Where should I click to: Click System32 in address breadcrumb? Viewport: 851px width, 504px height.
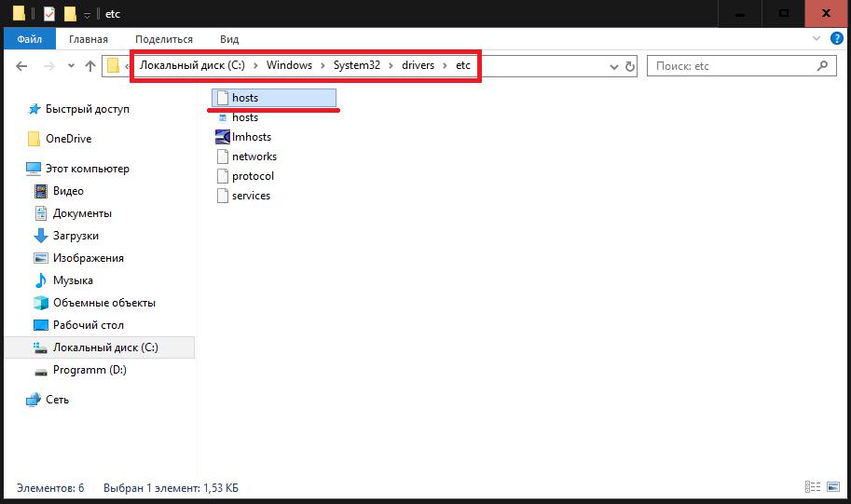[357, 65]
